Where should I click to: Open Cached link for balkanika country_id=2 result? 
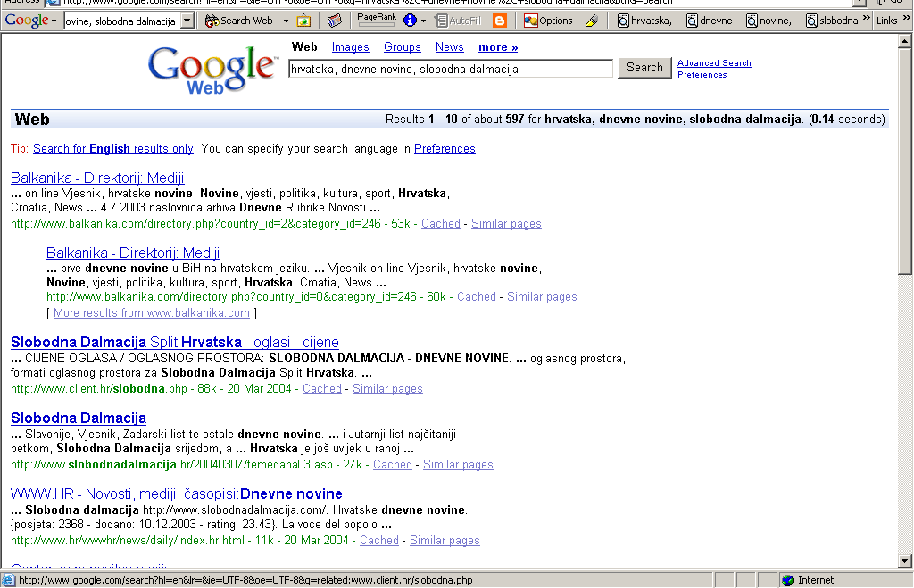[x=441, y=224]
